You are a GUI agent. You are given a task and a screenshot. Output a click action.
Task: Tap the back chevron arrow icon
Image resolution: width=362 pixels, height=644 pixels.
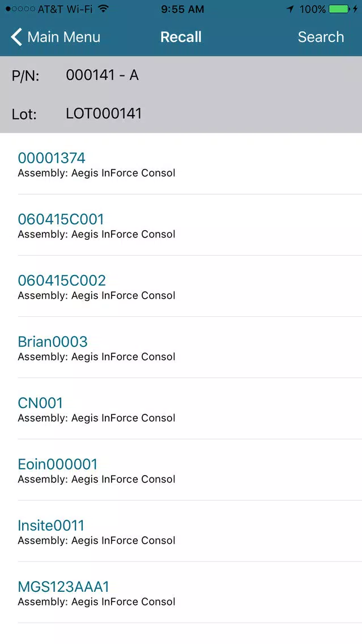point(16,37)
